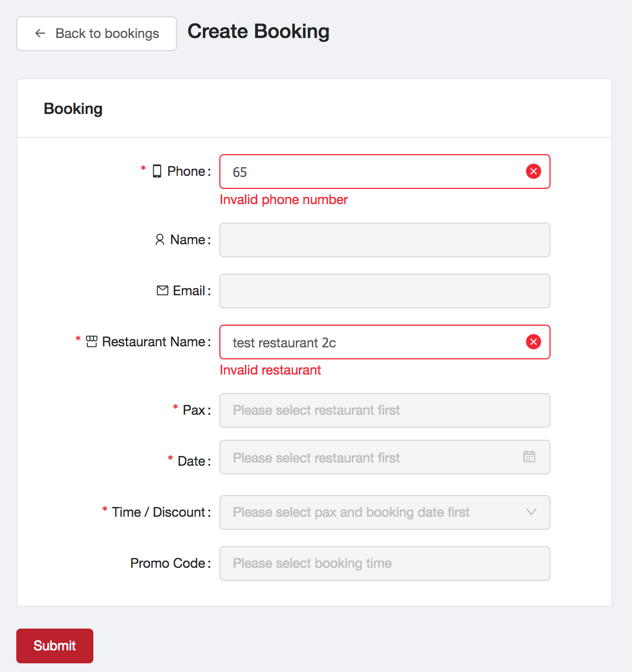The image size is (632, 672).
Task: Click into the Name input field
Action: click(x=385, y=240)
